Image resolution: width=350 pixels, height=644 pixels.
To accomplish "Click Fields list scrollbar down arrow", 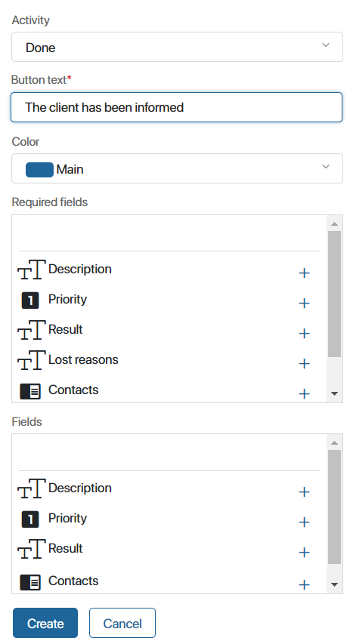I will tap(334, 584).
